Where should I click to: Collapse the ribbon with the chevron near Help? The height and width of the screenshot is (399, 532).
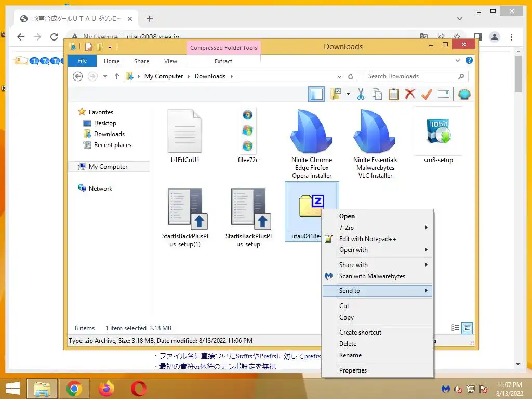click(457, 60)
